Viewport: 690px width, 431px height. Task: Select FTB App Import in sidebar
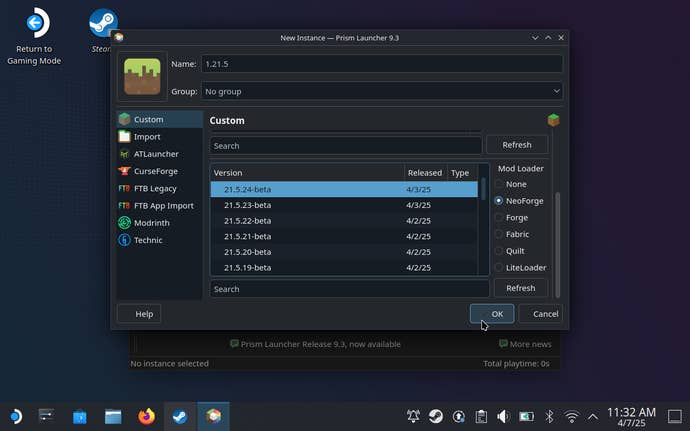(160, 206)
